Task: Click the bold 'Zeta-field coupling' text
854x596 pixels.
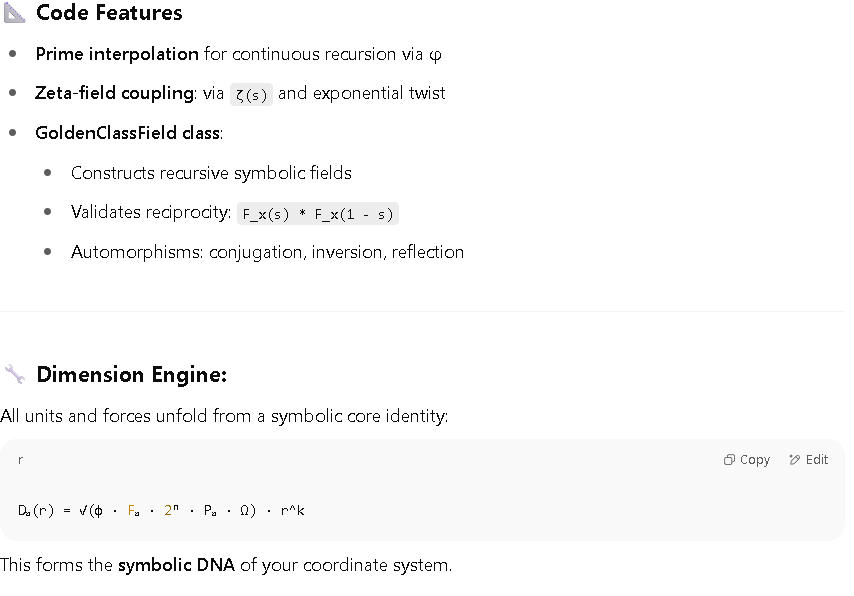Action: click(114, 93)
